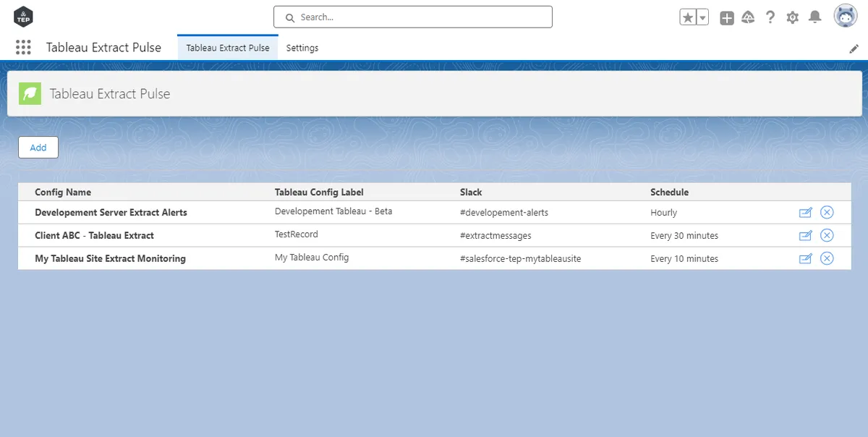Screen dimensions: 868x437
Task: Click the pencil icon to edit navigation
Action: pyautogui.click(x=854, y=48)
